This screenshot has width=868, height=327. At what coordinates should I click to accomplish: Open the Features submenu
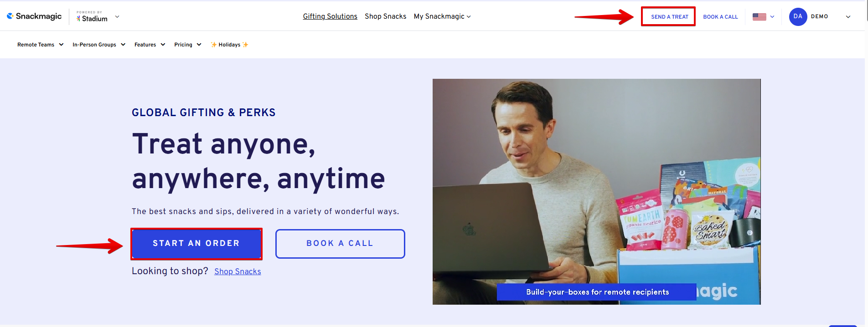tap(150, 45)
